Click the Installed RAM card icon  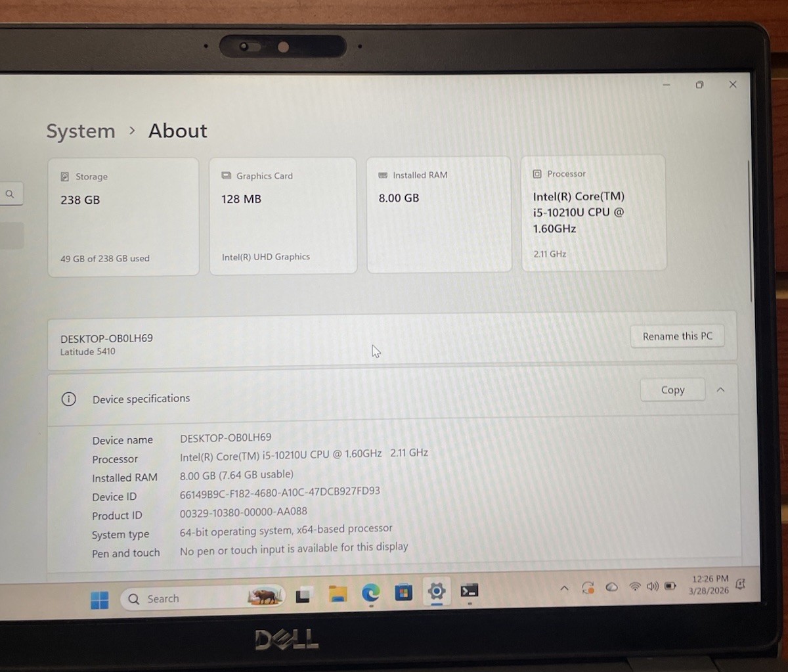(383, 175)
